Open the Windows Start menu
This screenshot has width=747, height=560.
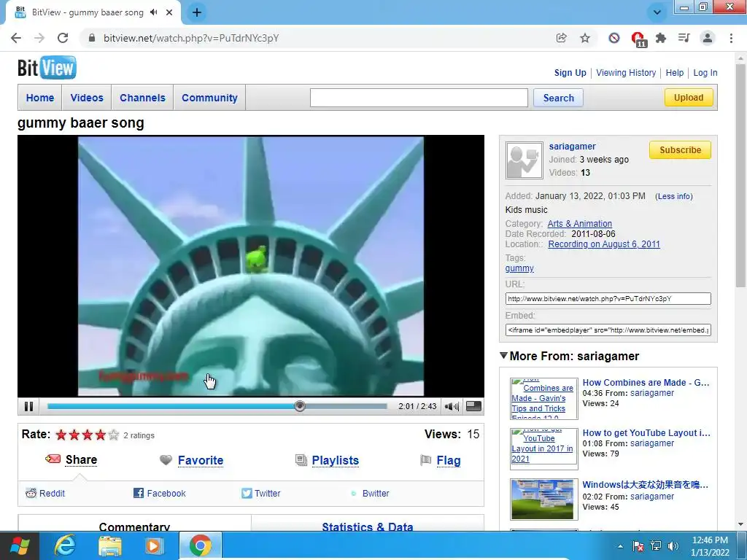pos(20,545)
